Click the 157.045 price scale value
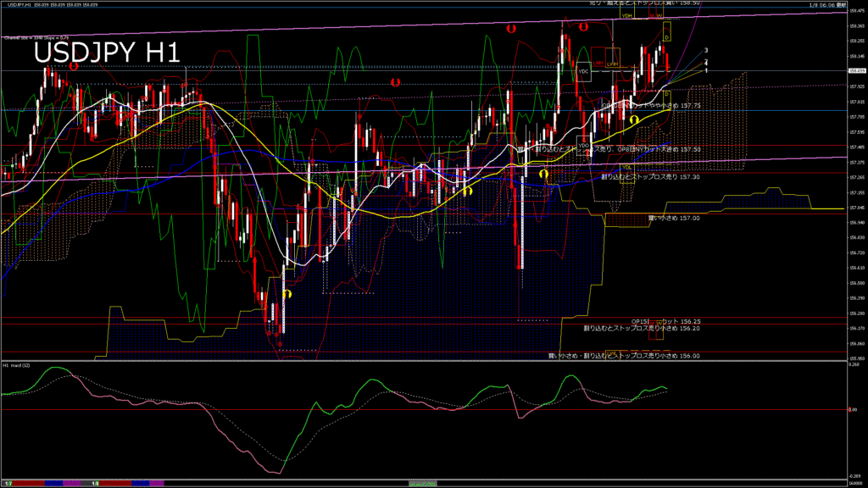The height and width of the screenshot is (488, 868). (856, 208)
